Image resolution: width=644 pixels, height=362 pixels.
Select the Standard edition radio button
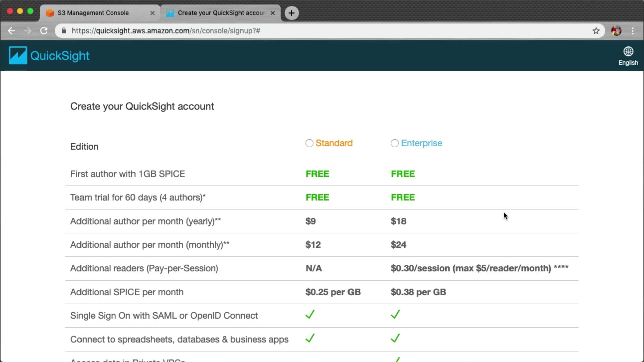(x=309, y=143)
